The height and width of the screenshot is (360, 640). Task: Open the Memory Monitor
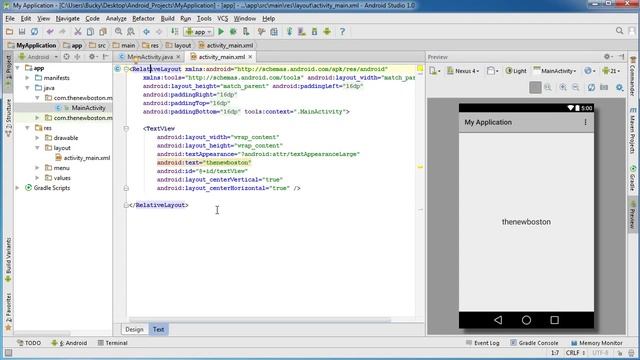click(597, 343)
